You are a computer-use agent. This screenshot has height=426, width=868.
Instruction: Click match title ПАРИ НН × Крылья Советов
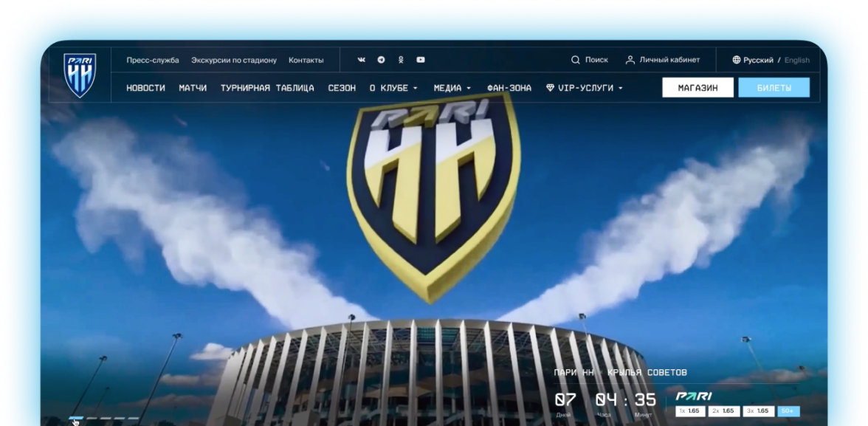point(621,373)
